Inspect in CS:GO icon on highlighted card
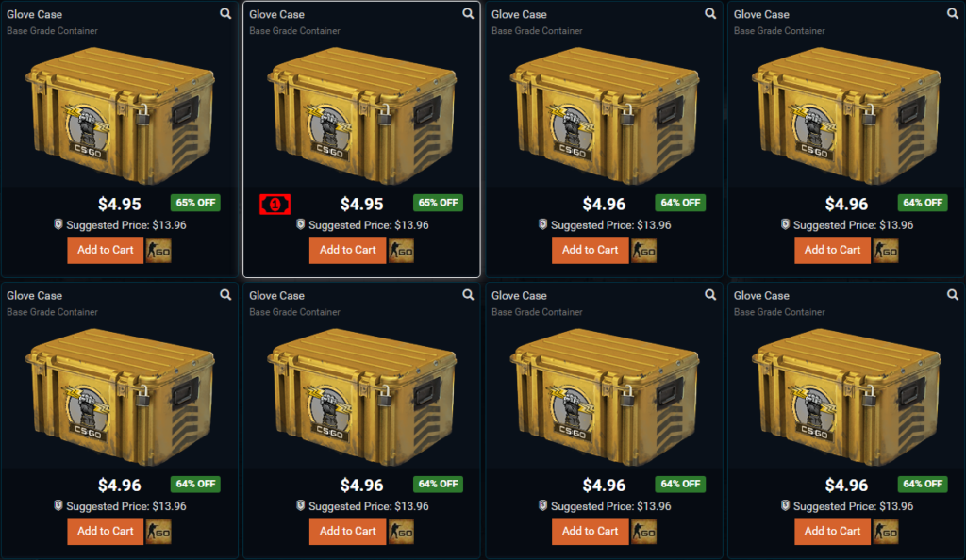Viewport: 966px width, 560px height. pos(401,251)
